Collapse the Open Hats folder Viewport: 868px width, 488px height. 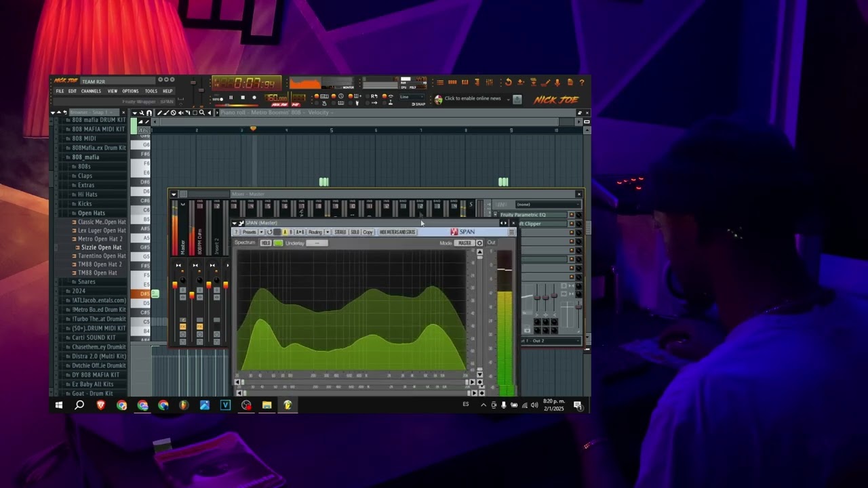[x=91, y=213]
